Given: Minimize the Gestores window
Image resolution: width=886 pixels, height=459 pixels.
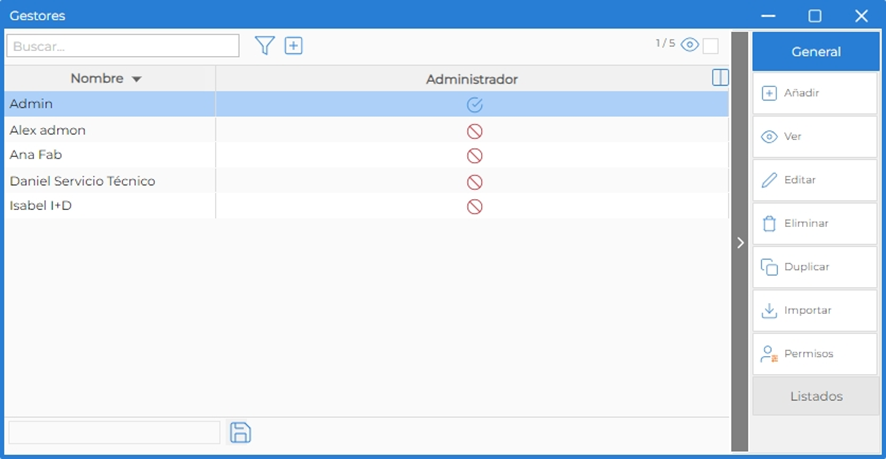Looking at the screenshot, I should point(768,16).
